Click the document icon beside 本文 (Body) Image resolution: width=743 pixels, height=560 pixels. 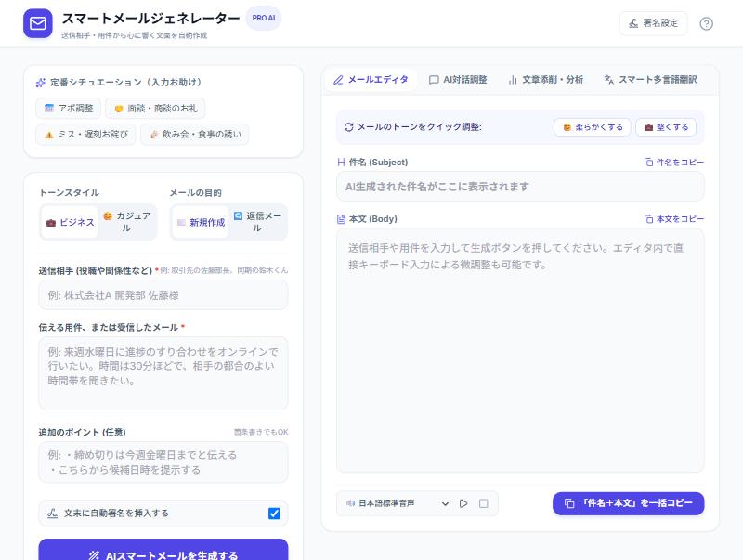[x=341, y=219]
